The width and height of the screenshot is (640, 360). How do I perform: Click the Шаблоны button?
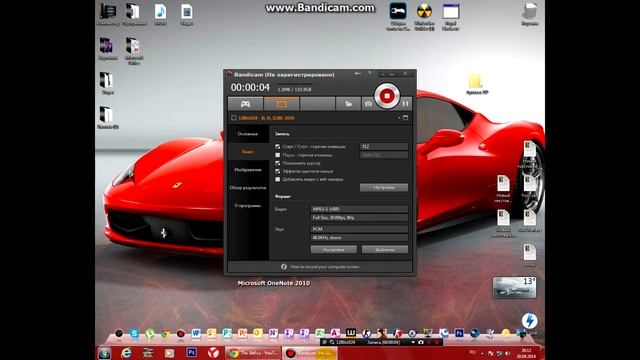pyautogui.click(x=385, y=249)
